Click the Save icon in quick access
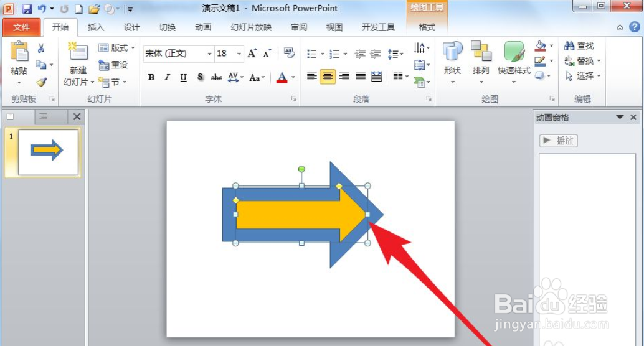644x346 pixels. point(27,9)
